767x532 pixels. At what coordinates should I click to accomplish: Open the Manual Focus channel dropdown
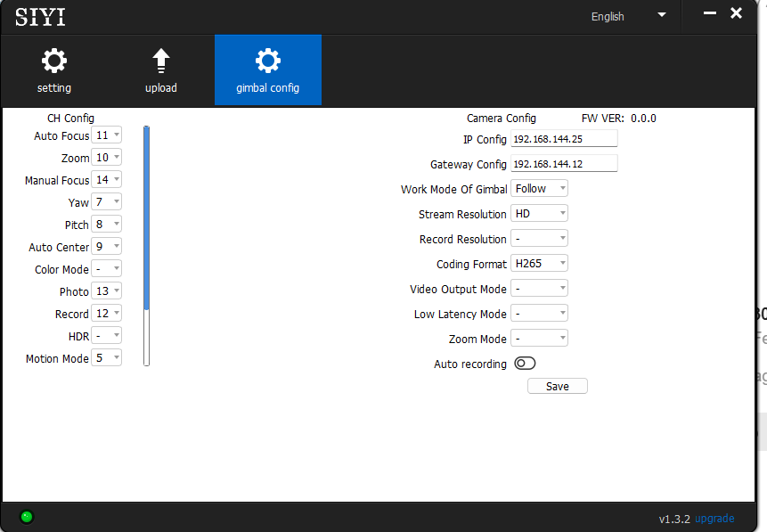(106, 180)
